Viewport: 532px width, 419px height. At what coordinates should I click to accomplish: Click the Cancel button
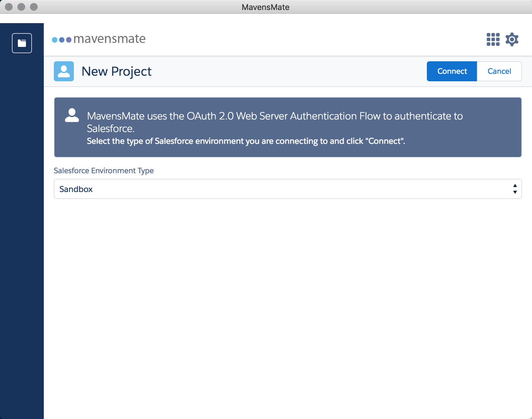(499, 71)
